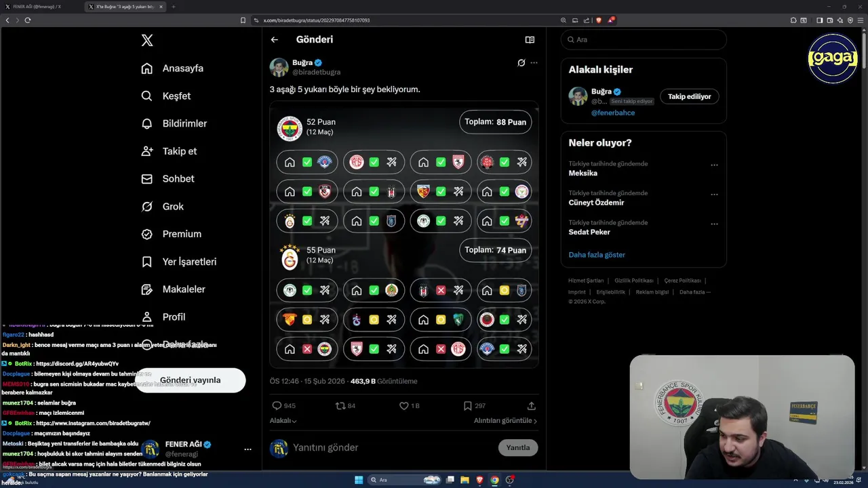This screenshot has height=488, width=868.
Task: Open the more options menu on Buğra's post
Action: coord(534,63)
